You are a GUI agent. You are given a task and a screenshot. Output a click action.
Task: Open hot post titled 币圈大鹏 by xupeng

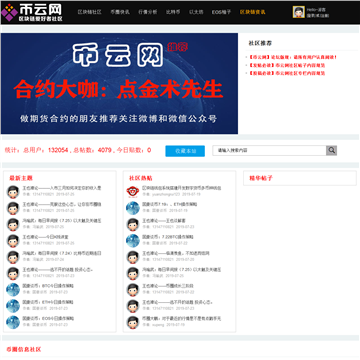182,319
